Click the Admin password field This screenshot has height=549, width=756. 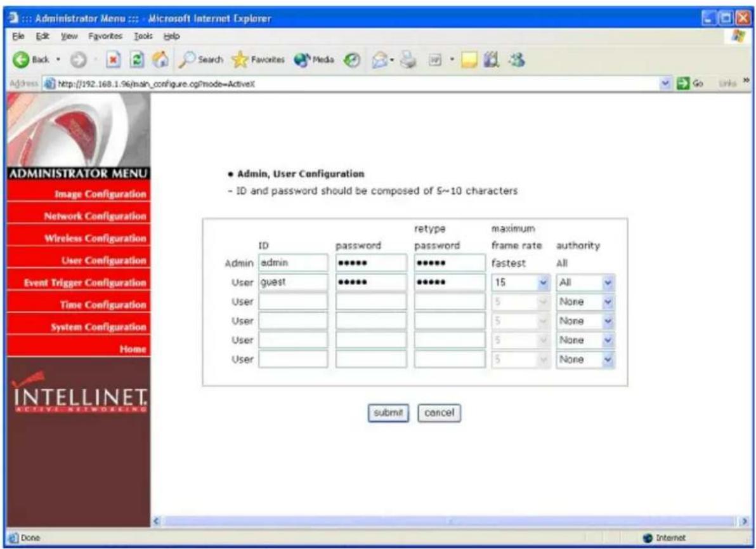click(x=371, y=263)
